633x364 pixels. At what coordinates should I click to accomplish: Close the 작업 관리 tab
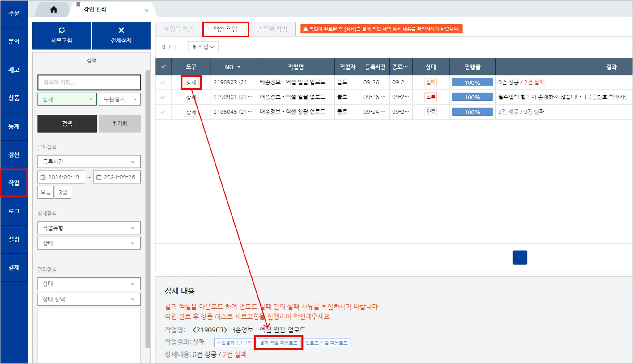(146, 11)
